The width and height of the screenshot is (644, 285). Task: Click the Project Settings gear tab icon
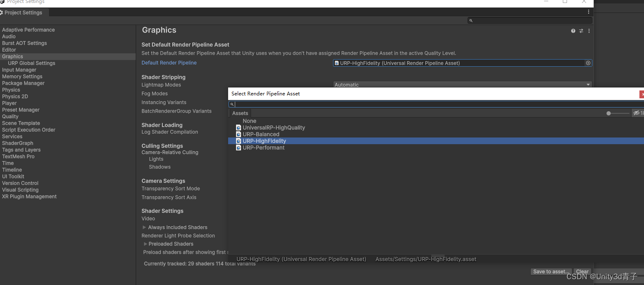[2, 12]
